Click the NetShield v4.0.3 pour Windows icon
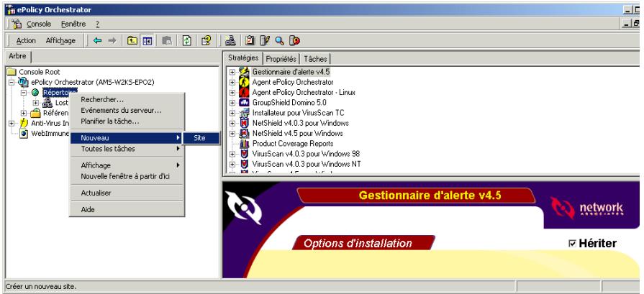The image size is (644, 294). [x=245, y=123]
